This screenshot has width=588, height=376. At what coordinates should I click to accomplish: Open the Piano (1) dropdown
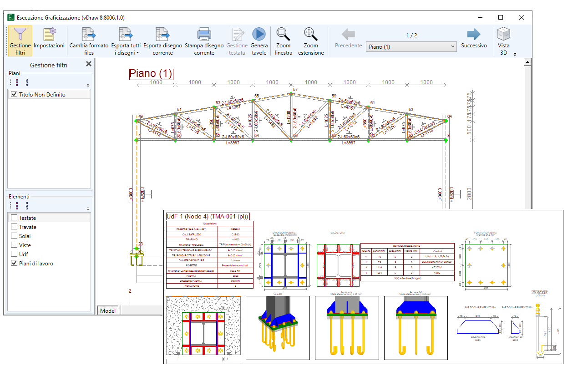pos(452,46)
